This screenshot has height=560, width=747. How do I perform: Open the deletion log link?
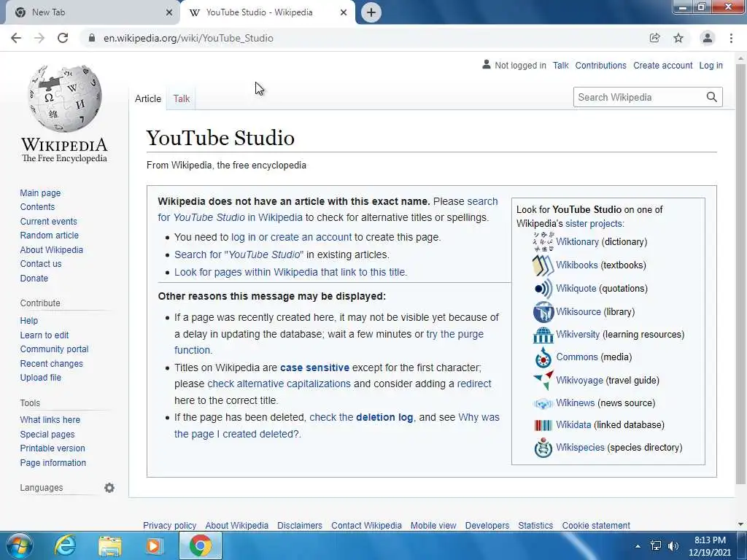(384, 417)
